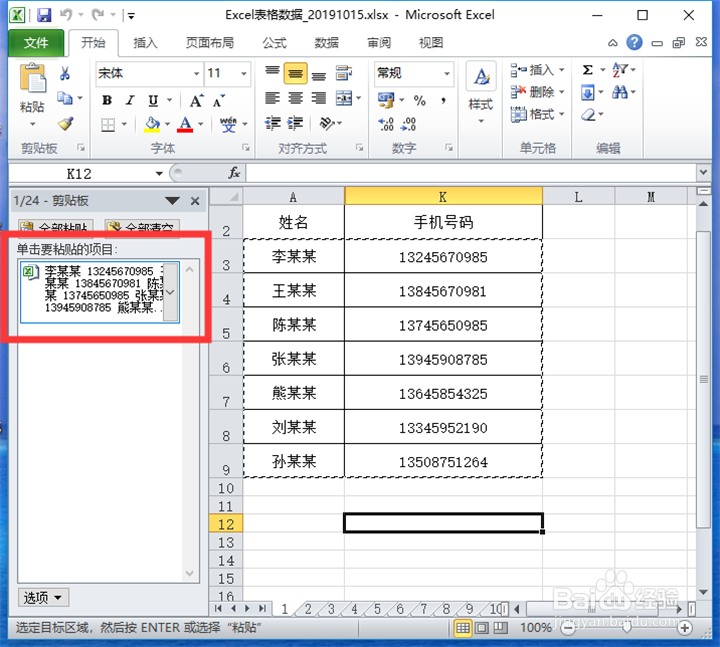Click the Paste clipboard icon
Viewport: 720px width, 647px height.
(32, 78)
